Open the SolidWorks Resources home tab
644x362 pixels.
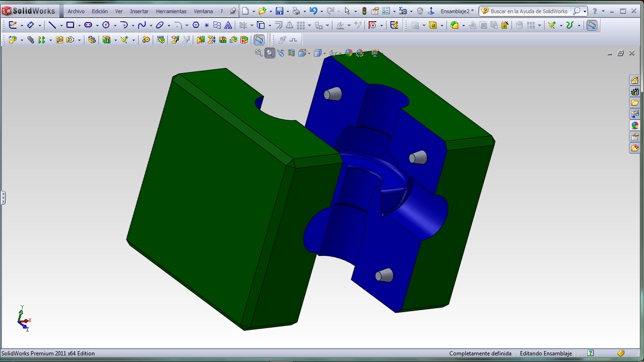point(635,80)
